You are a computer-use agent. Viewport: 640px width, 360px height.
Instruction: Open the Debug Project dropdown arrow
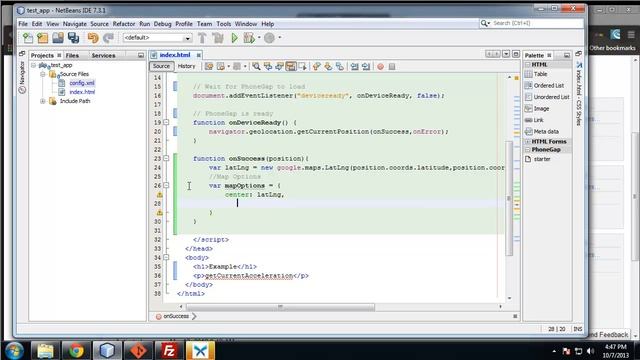pyautogui.click(x=259, y=38)
